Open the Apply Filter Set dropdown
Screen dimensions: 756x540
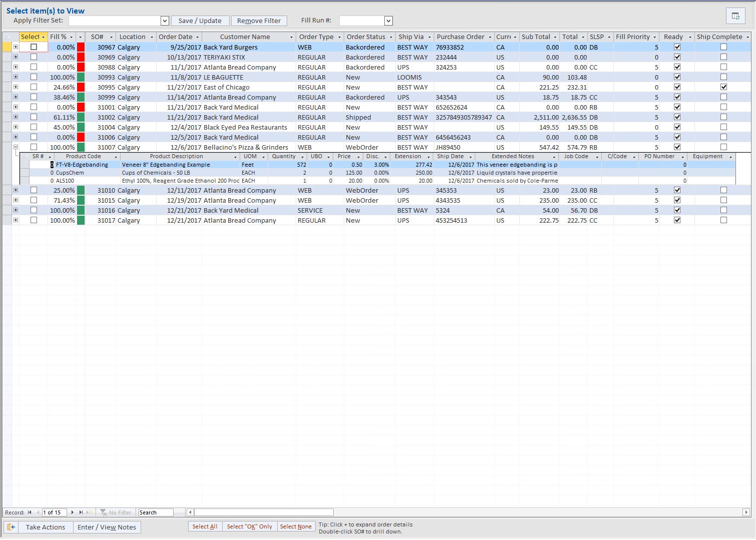pyautogui.click(x=165, y=21)
